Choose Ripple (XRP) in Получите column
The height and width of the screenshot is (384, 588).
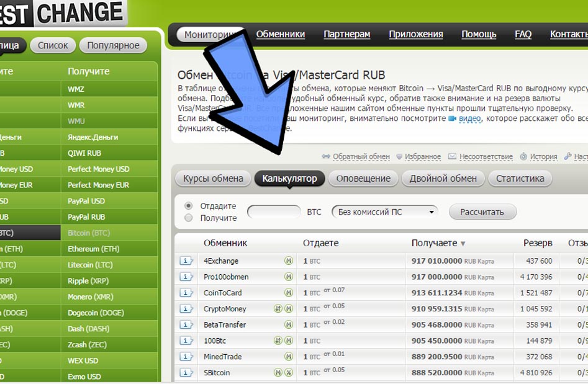pos(109,281)
